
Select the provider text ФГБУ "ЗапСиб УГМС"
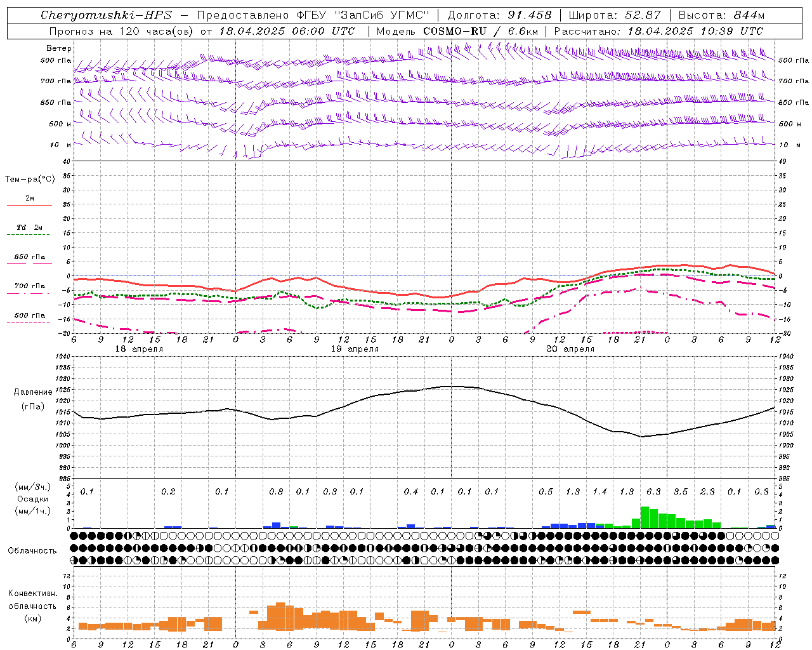(x=363, y=15)
